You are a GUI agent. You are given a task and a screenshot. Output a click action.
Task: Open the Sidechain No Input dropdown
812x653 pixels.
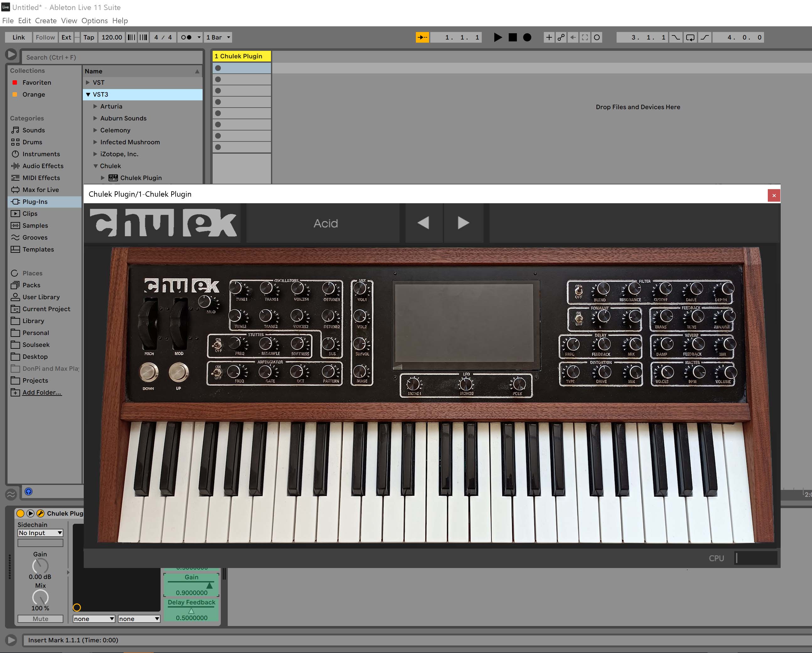(x=40, y=533)
